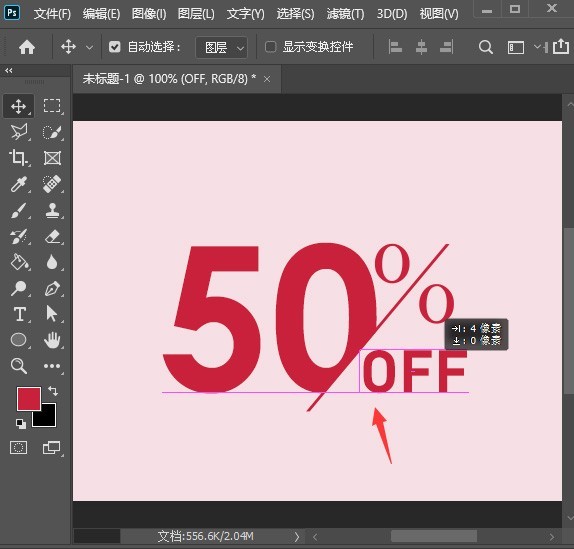Open the Photoshop Ps app icon
Viewport: 574px width, 549px height.
click(x=12, y=13)
